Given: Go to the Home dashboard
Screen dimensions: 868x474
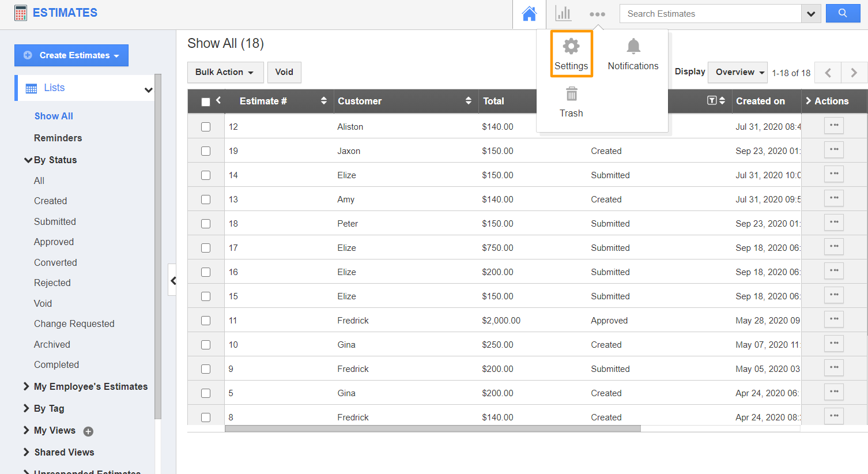Looking at the screenshot, I should pos(529,13).
